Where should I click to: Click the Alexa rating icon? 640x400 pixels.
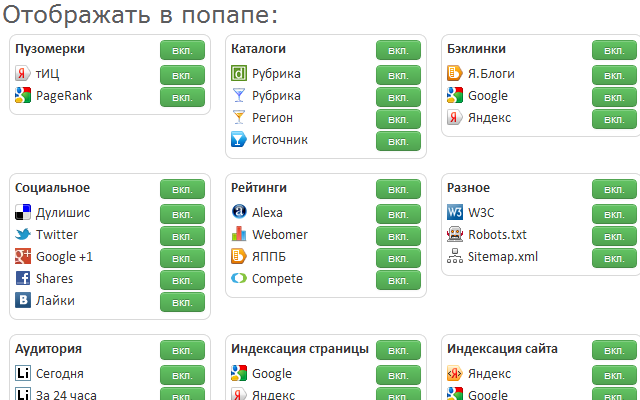pyautogui.click(x=239, y=212)
